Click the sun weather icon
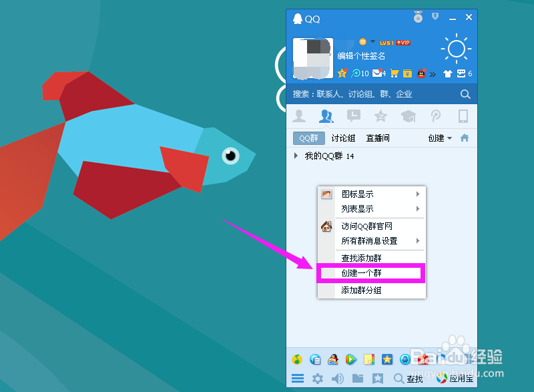The image size is (534, 392). [457, 49]
